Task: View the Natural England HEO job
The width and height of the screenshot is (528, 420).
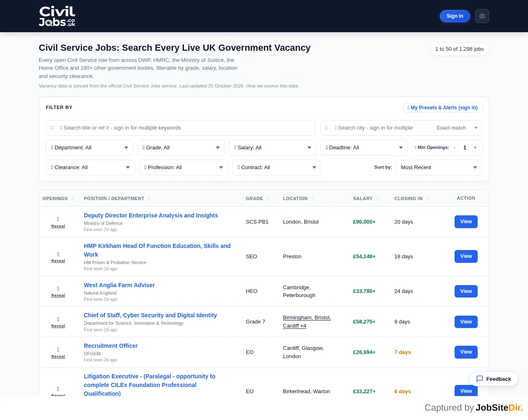Action: pyautogui.click(x=466, y=291)
